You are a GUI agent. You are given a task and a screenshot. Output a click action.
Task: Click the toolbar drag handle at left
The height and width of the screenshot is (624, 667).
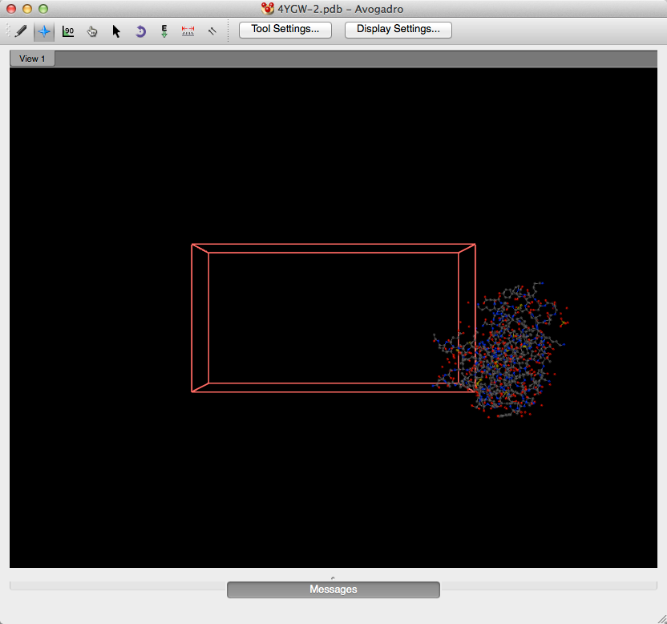pos(8,31)
